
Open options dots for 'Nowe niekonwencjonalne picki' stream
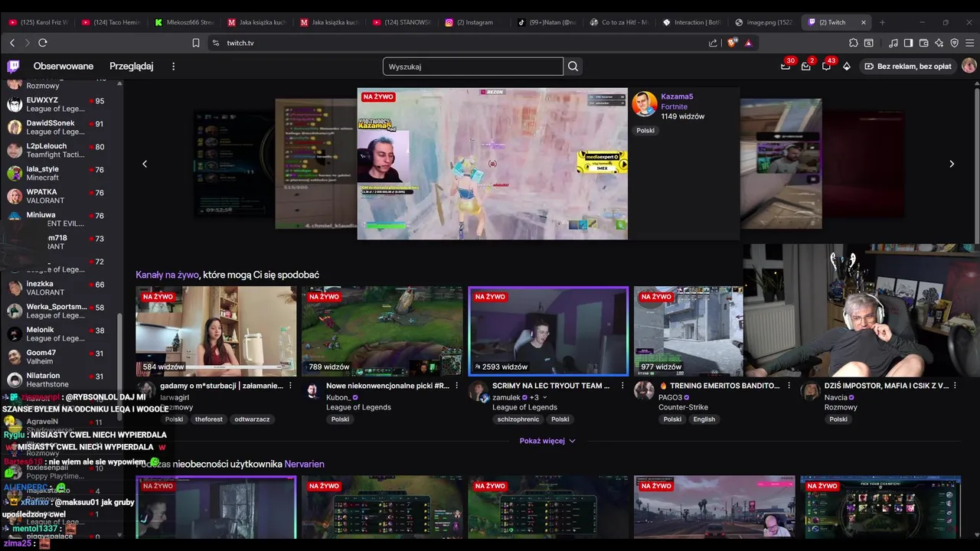pyautogui.click(x=456, y=386)
